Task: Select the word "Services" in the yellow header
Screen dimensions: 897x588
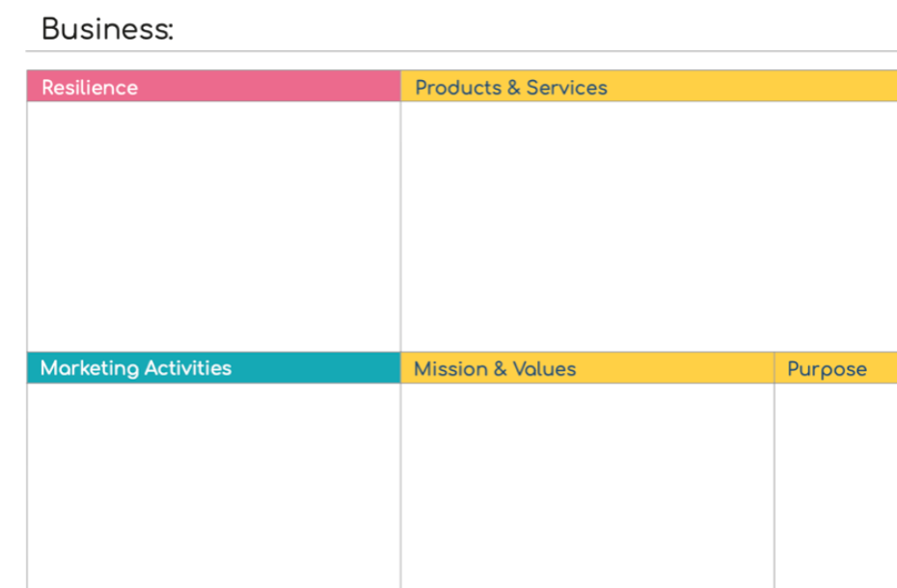Action: [566, 88]
